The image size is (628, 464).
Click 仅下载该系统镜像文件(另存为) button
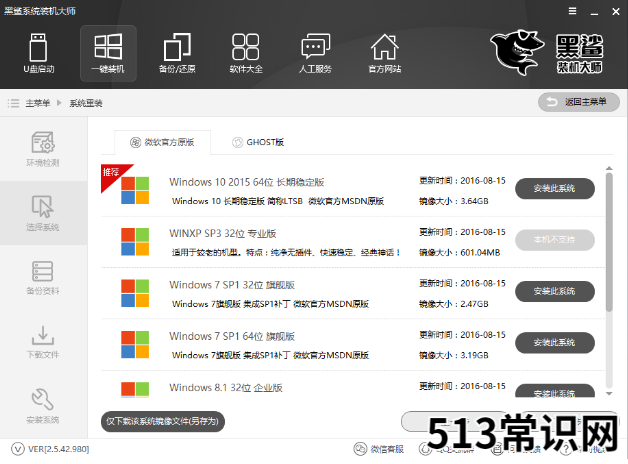[163, 421]
